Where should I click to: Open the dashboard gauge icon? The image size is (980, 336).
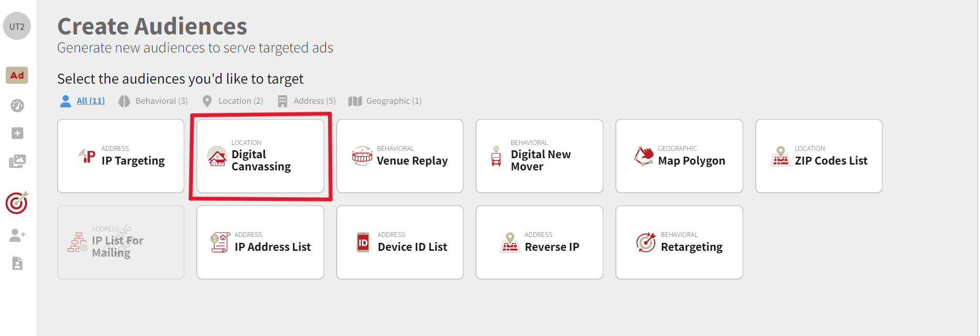coord(17,105)
